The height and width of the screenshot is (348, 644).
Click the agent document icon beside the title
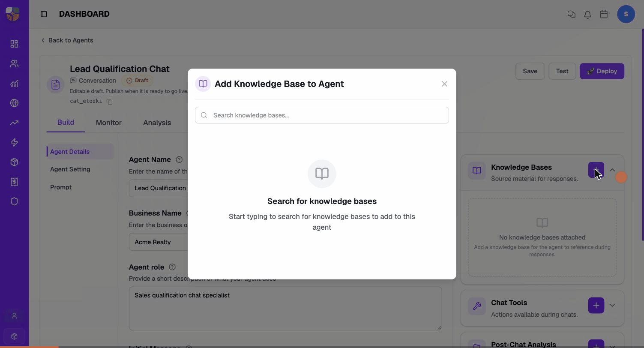point(55,85)
